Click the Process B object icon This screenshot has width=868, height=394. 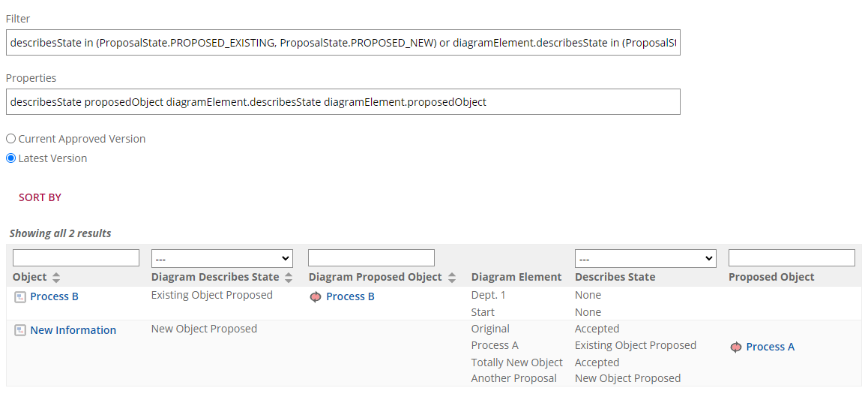(20, 297)
